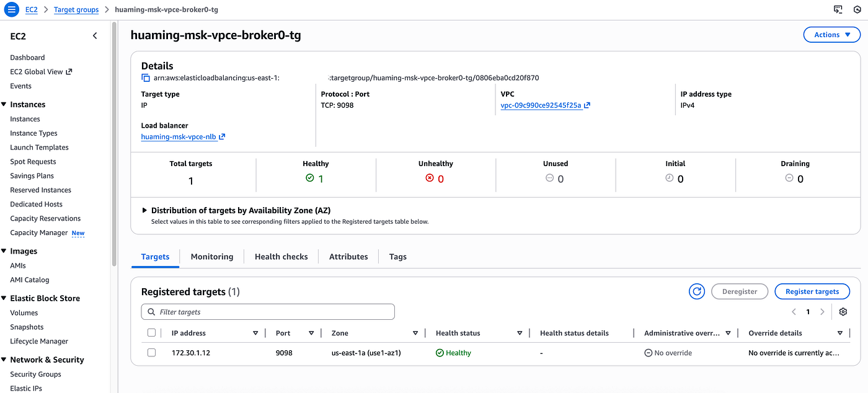Click the Initial count clock icon
The height and width of the screenshot is (393, 868).
[x=670, y=179]
